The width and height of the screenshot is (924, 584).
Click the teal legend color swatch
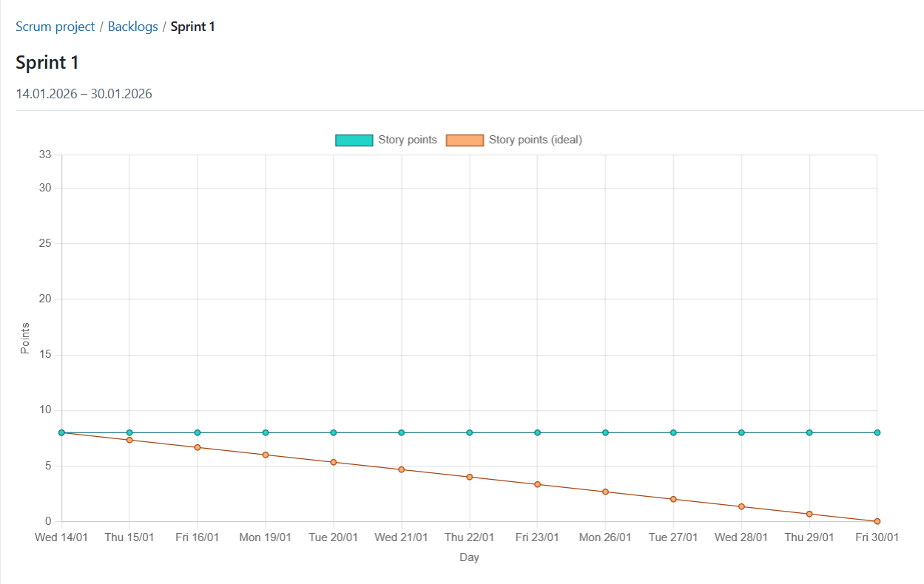pos(354,139)
